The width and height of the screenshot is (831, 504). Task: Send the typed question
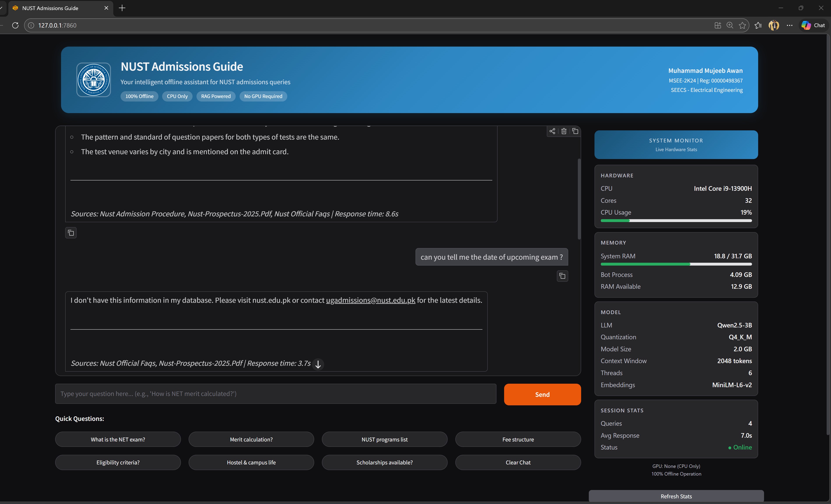point(542,394)
